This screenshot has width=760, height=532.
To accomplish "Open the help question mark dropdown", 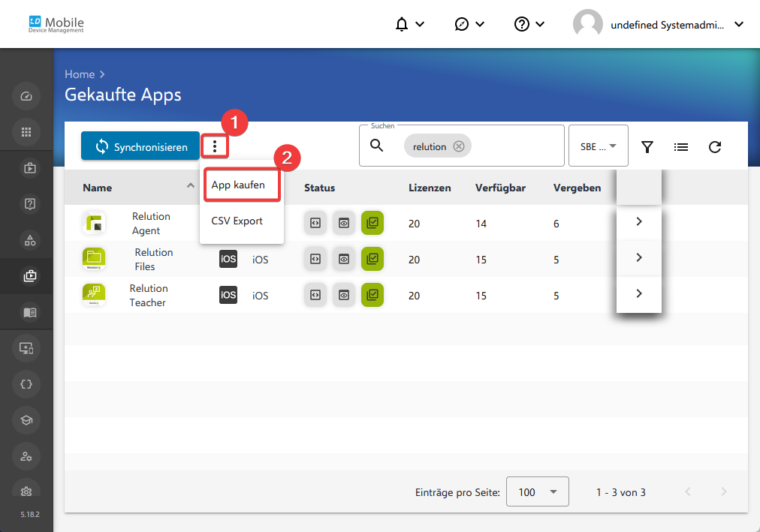I will pos(529,24).
